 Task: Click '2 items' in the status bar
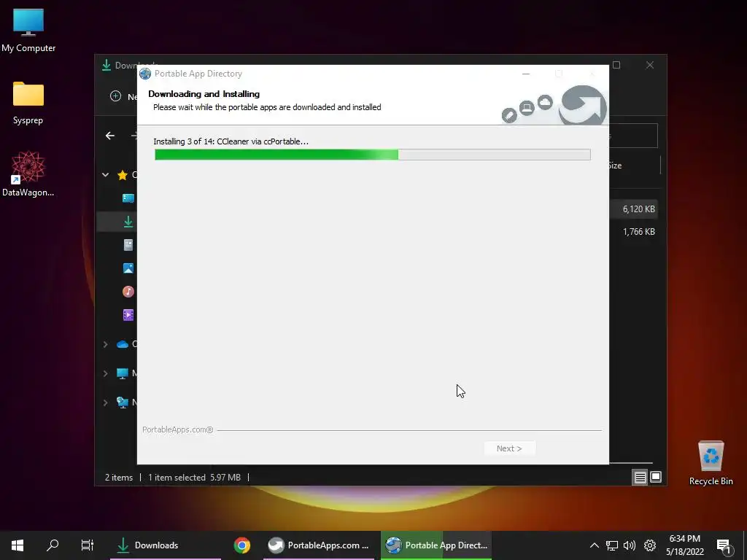pos(119,477)
